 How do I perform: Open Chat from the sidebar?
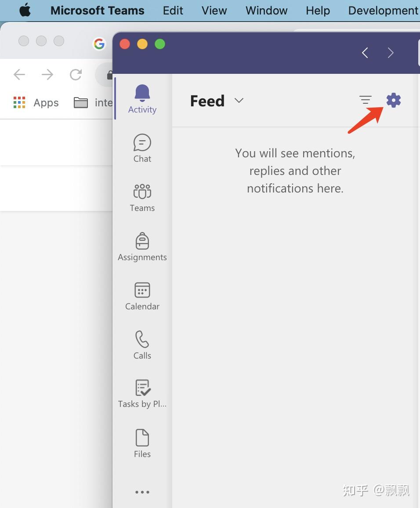pyautogui.click(x=142, y=148)
